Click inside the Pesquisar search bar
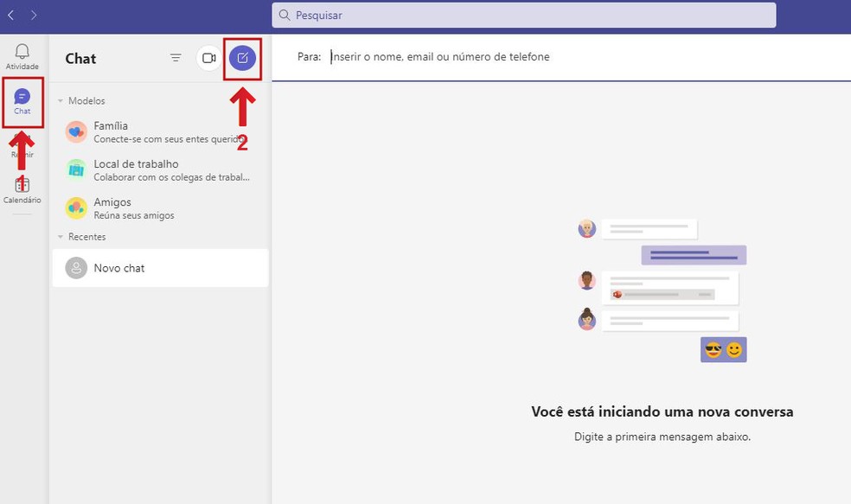The width and height of the screenshot is (851, 504). click(x=519, y=15)
